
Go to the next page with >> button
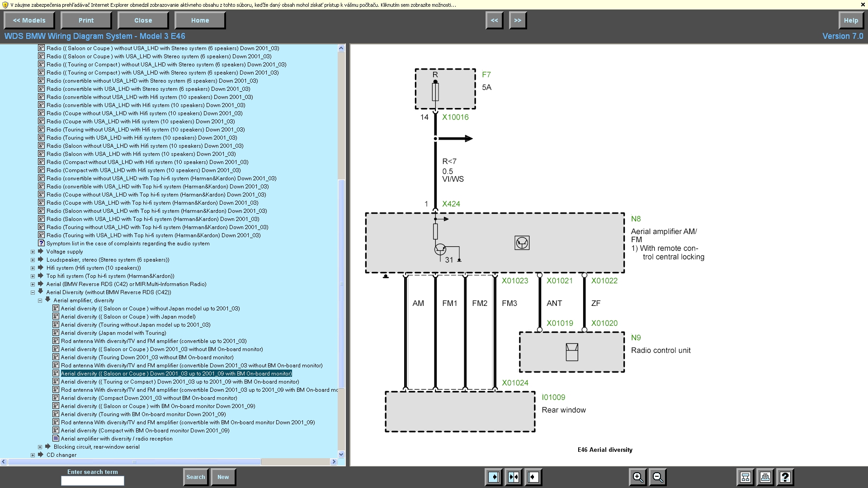click(x=518, y=20)
